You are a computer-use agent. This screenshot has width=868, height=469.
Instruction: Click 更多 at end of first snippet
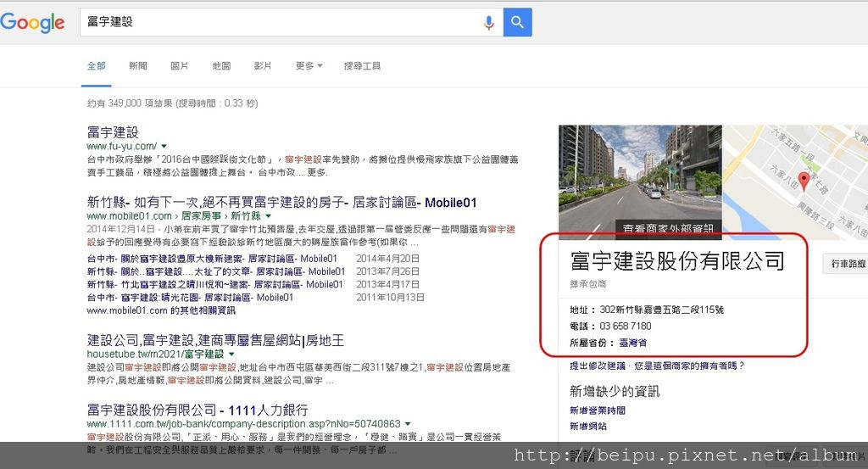[317, 173]
